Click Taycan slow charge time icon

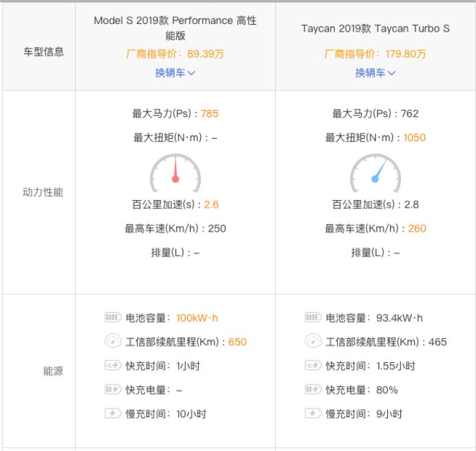click(313, 413)
